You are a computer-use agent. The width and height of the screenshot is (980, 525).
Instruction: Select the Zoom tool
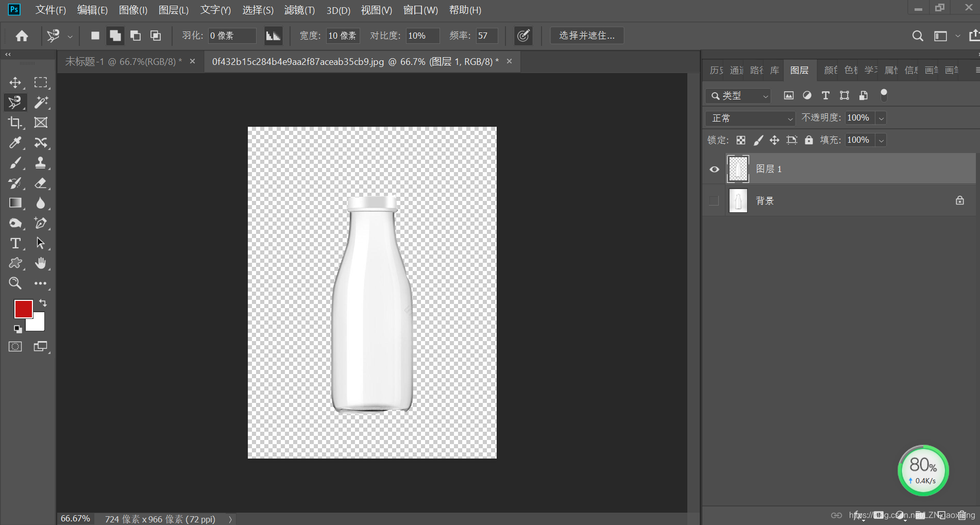tap(15, 283)
